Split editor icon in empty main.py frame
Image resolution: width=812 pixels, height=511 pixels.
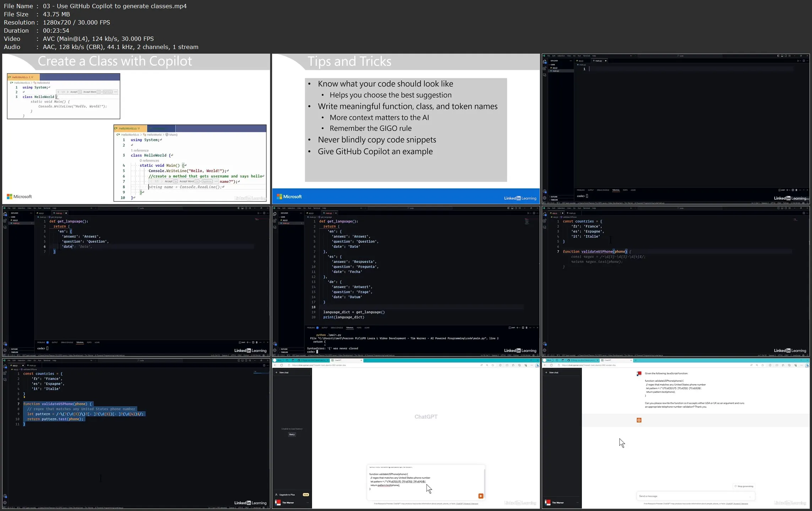click(x=804, y=61)
